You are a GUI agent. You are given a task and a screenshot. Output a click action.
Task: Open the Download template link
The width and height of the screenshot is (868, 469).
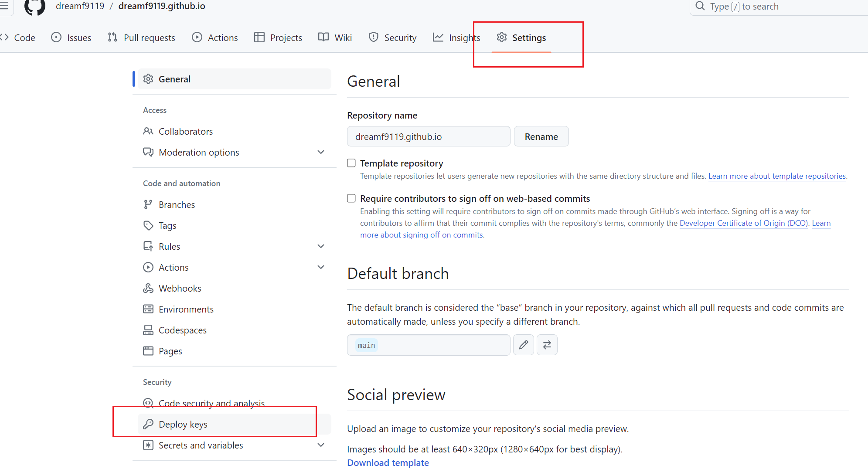388,462
